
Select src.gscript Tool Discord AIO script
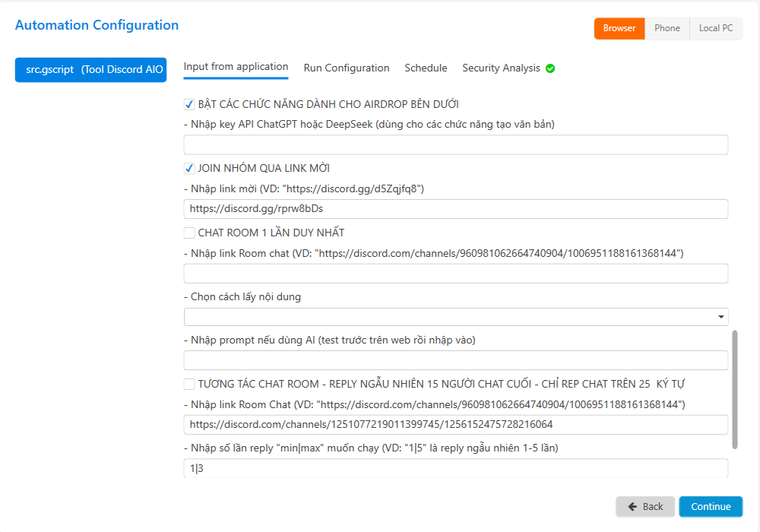[90, 69]
